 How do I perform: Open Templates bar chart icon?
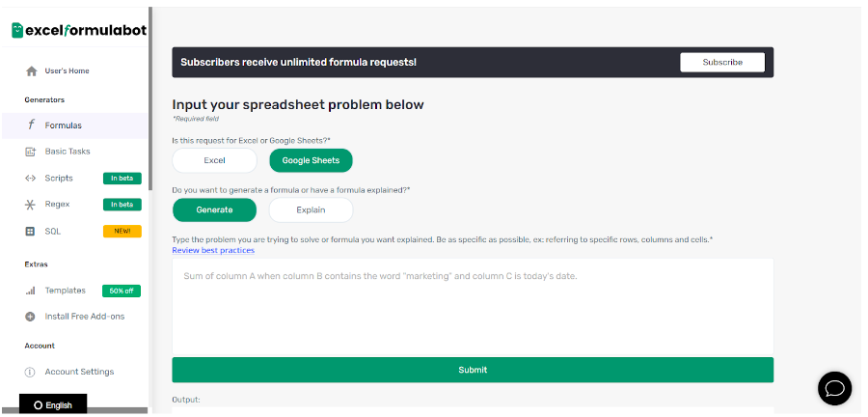coord(31,291)
